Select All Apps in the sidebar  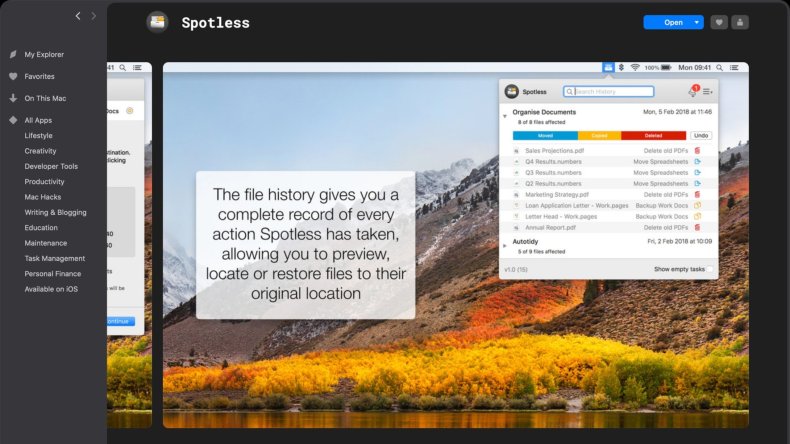pyautogui.click(x=38, y=120)
